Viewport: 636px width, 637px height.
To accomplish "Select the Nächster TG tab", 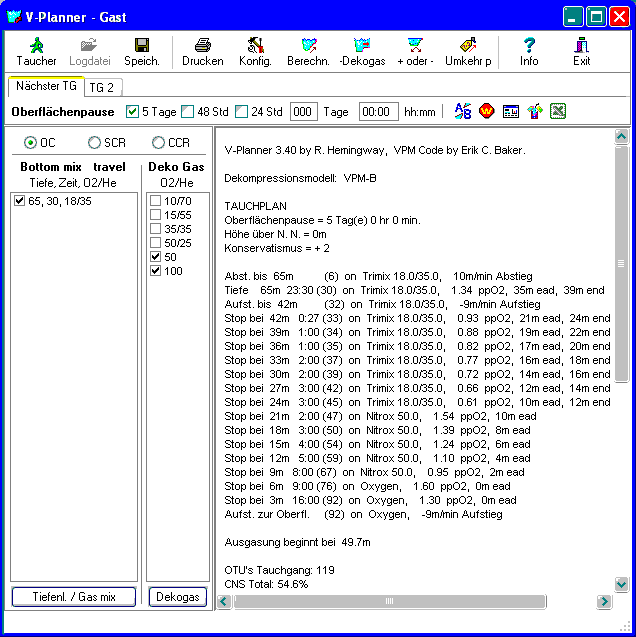I will click(x=45, y=87).
